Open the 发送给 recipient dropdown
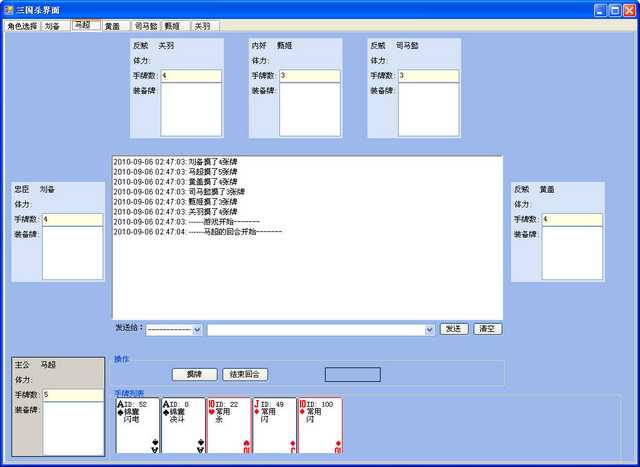640x467 pixels. click(x=196, y=329)
